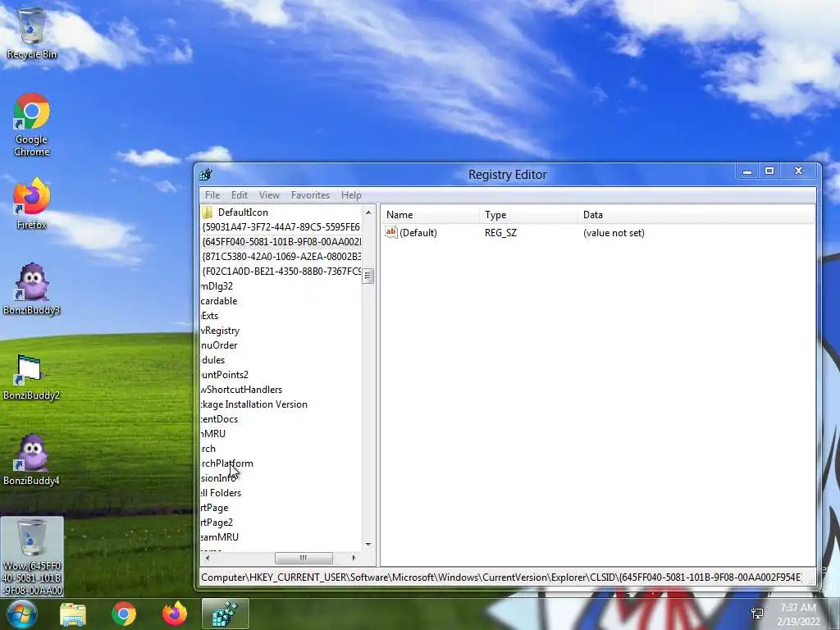Select the eamMRU tree key
The width and height of the screenshot is (840, 630).
click(220, 536)
